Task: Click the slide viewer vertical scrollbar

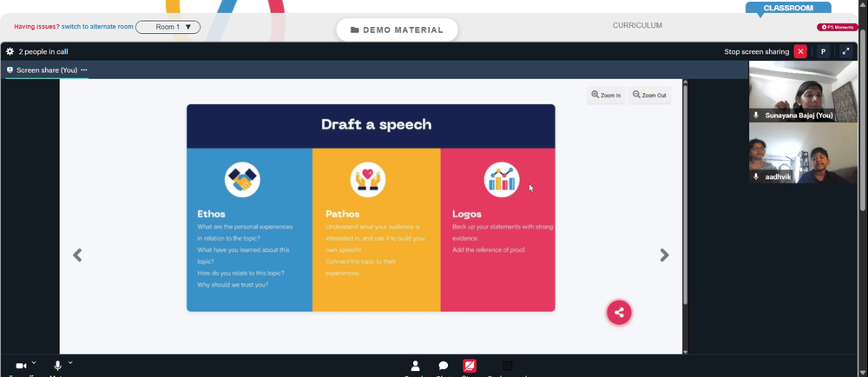Action: tap(686, 194)
